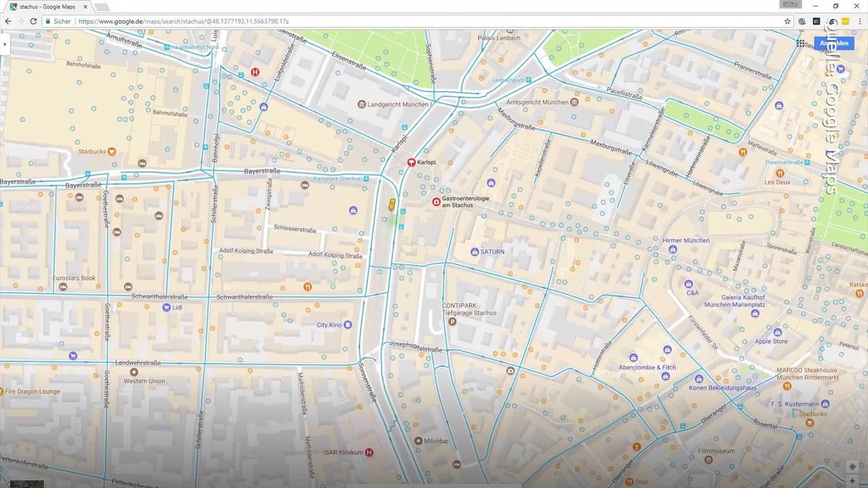Screen dimensions: 868x488
Task: Click CONTIPARK Tiefgarage Stachus parking marker
Action: pyautogui.click(x=452, y=321)
